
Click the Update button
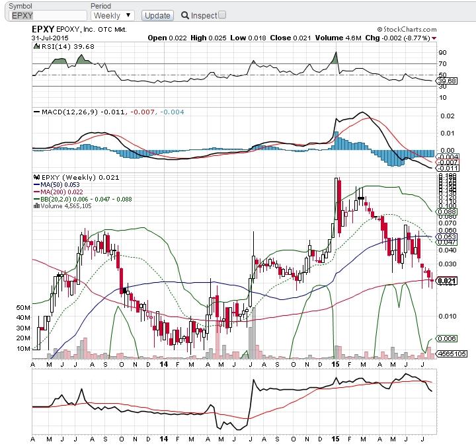tap(157, 16)
